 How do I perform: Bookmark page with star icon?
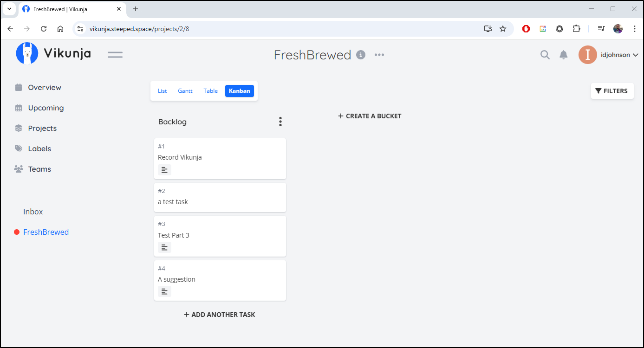coord(503,29)
